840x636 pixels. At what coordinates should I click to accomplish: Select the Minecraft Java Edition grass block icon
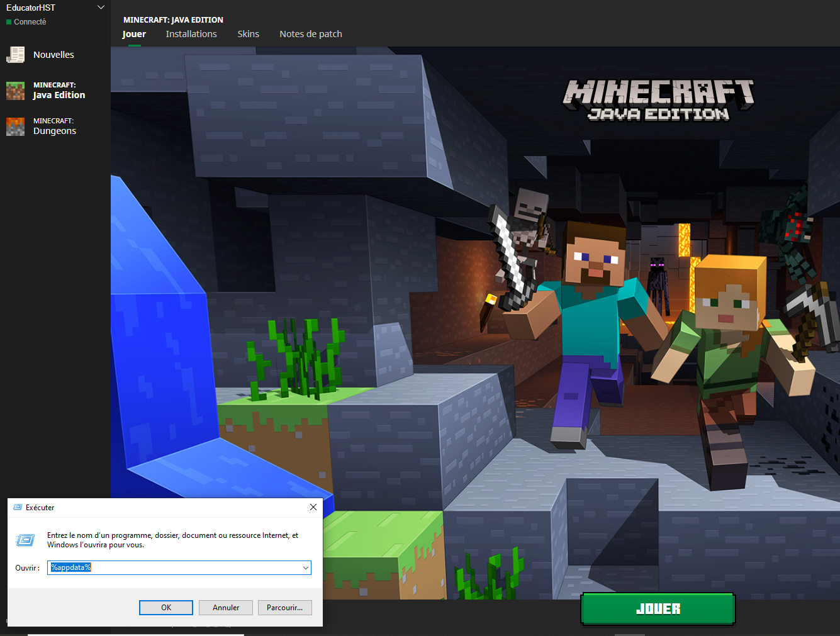(16, 91)
